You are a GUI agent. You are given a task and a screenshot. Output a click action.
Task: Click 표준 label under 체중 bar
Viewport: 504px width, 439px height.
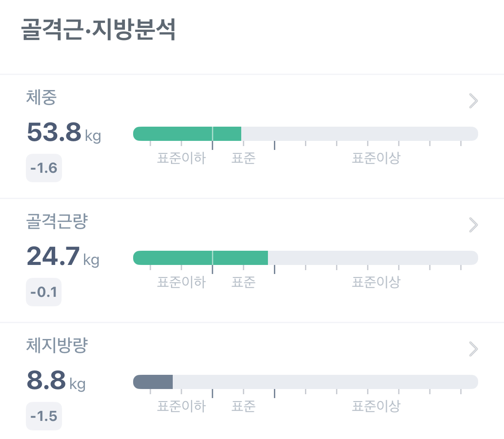(243, 158)
